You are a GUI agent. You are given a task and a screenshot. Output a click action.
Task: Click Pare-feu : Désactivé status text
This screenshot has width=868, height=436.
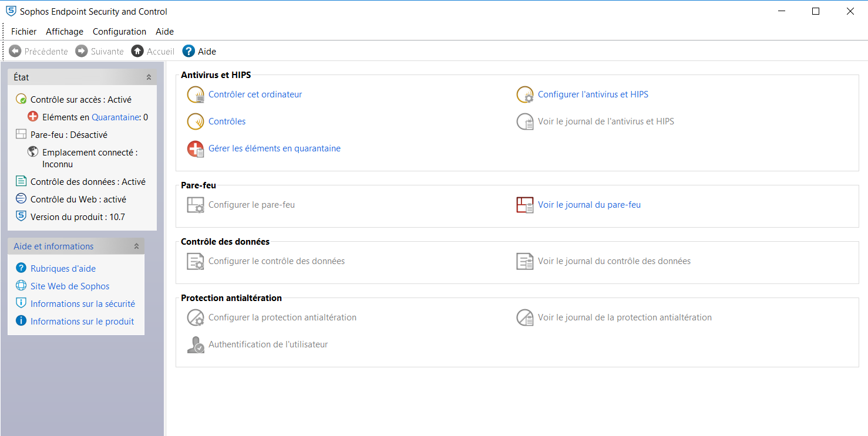click(x=69, y=135)
